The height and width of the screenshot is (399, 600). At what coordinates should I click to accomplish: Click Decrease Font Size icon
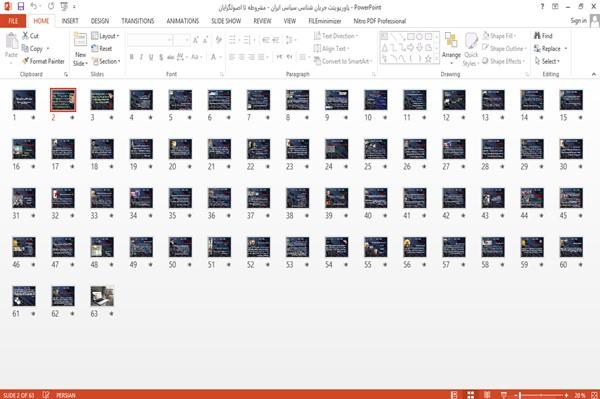206,40
